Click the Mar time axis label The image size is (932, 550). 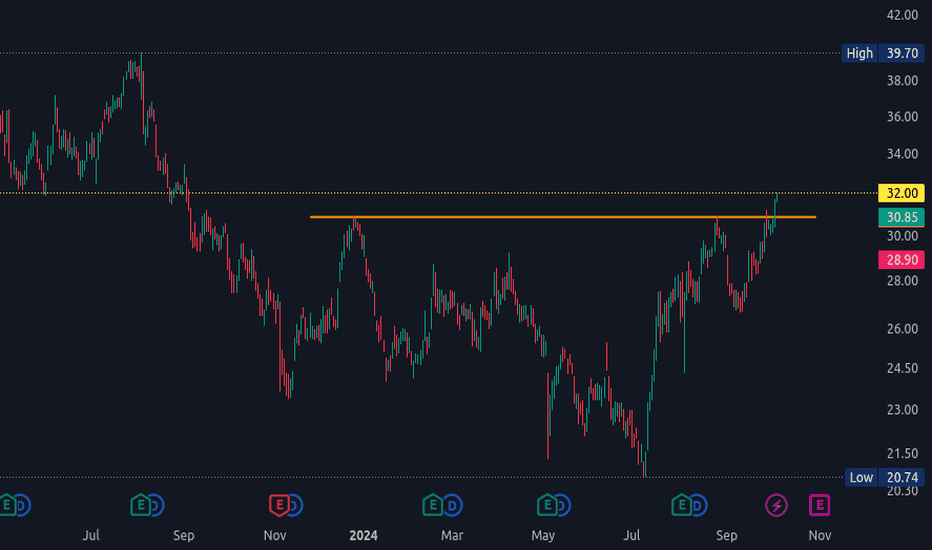click(452, 535)
